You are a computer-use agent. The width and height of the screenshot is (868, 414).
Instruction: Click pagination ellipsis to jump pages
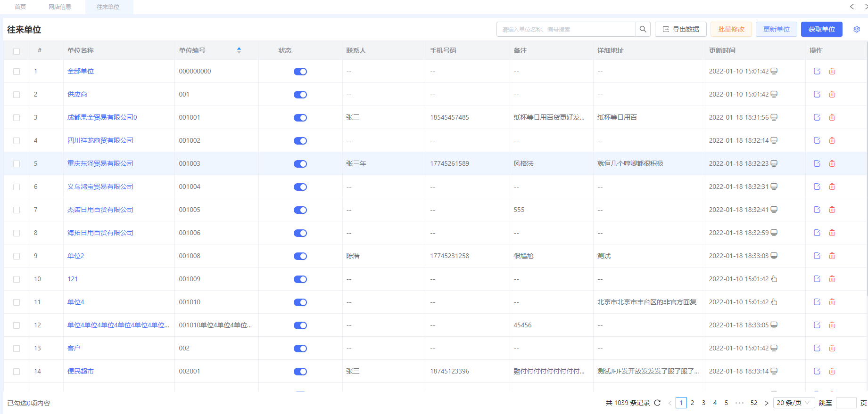pyautogui.click(x=739, y=403)
